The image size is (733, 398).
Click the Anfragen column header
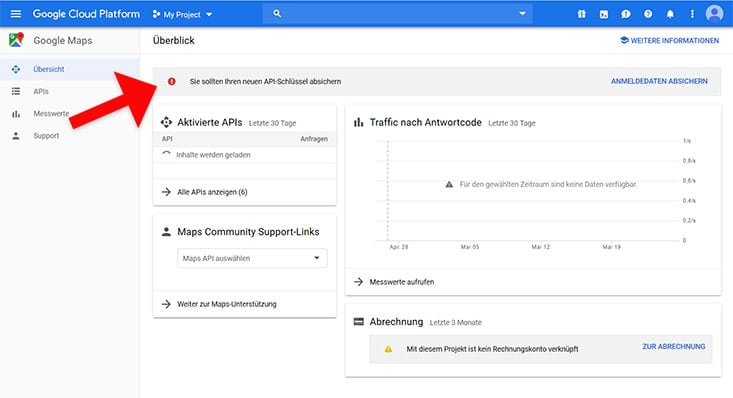pyautogui.click(x=314, y=139)
